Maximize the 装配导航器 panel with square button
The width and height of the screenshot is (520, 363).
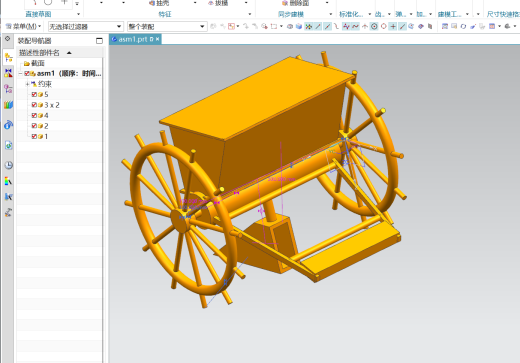pos(99,41)
